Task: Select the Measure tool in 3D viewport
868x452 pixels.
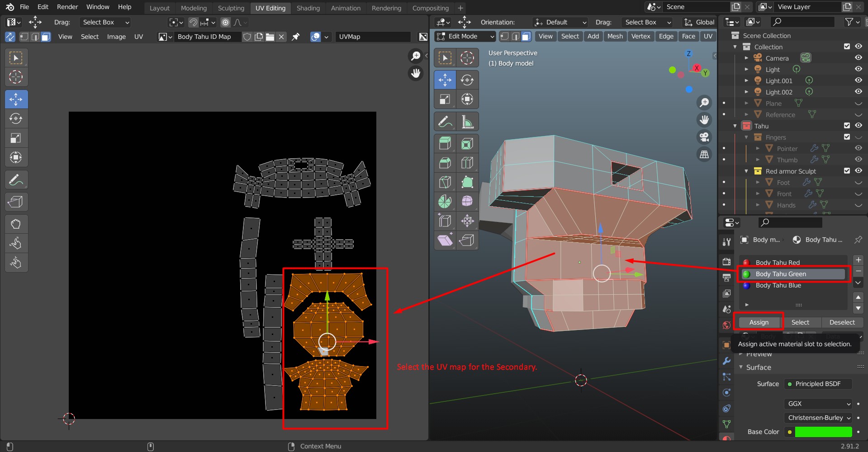Action: click(467, 122)
